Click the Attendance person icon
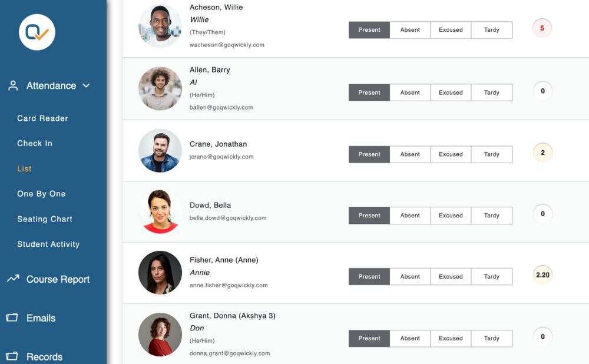Image resolution: width=589 pixels, height=364 pixels. (x=13, y=85)
